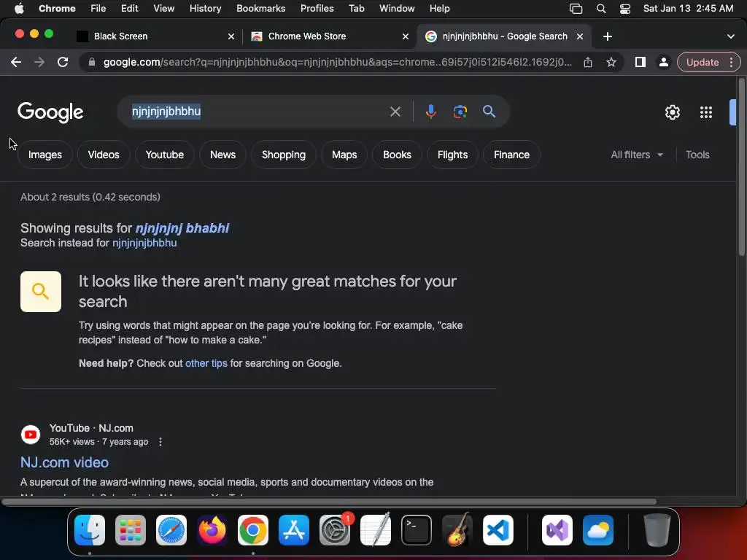This screenshot has height=560, width=747.
Task: Click the horizontal scrollbar at page bottom
Action: (329, 502)
